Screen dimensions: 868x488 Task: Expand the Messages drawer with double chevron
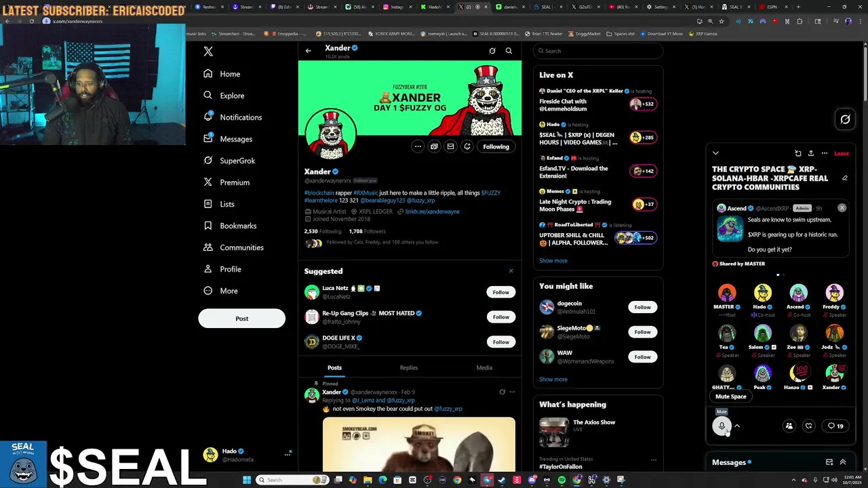click(843, 462)
